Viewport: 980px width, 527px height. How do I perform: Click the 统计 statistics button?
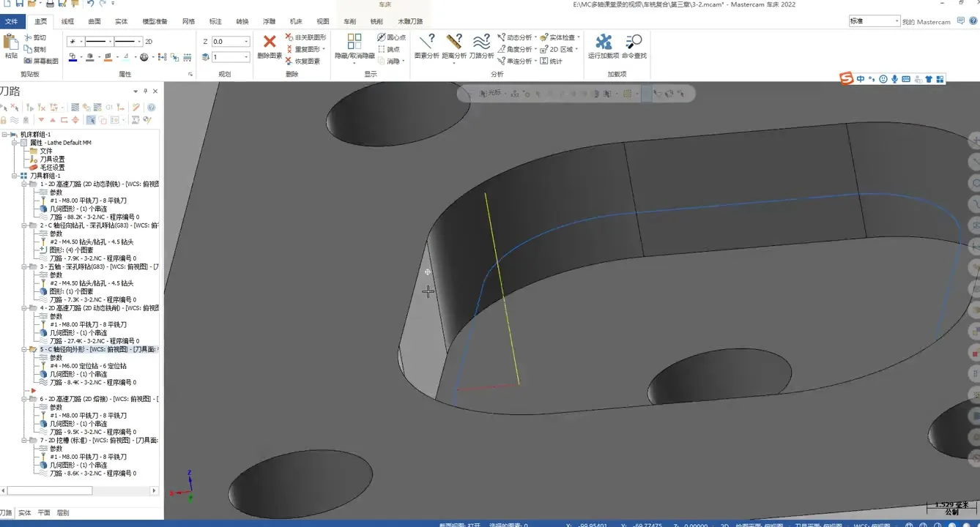(551, 61)
